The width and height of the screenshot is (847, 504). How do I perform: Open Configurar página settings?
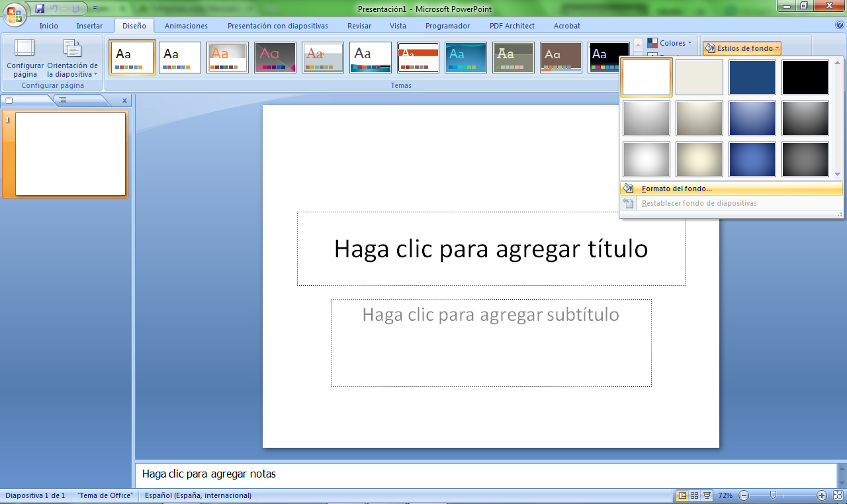25,58
